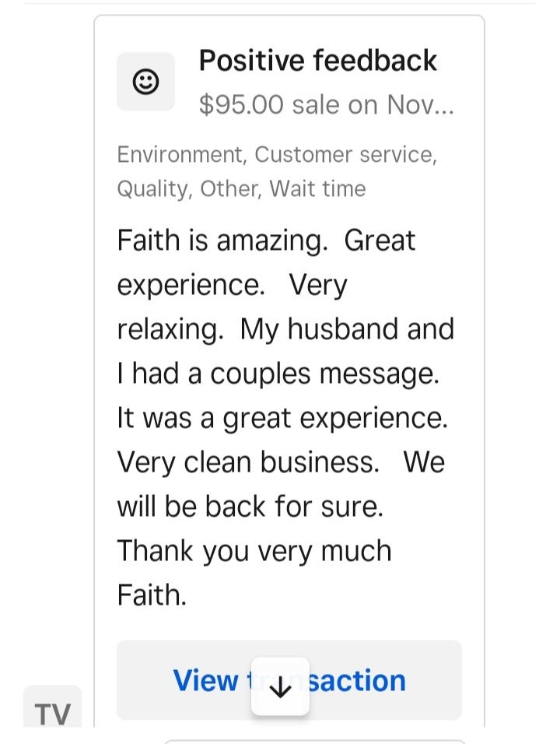Viewport: 560px width, 744px height.
Task: Open the View transaction button
Action: [289, 680]
